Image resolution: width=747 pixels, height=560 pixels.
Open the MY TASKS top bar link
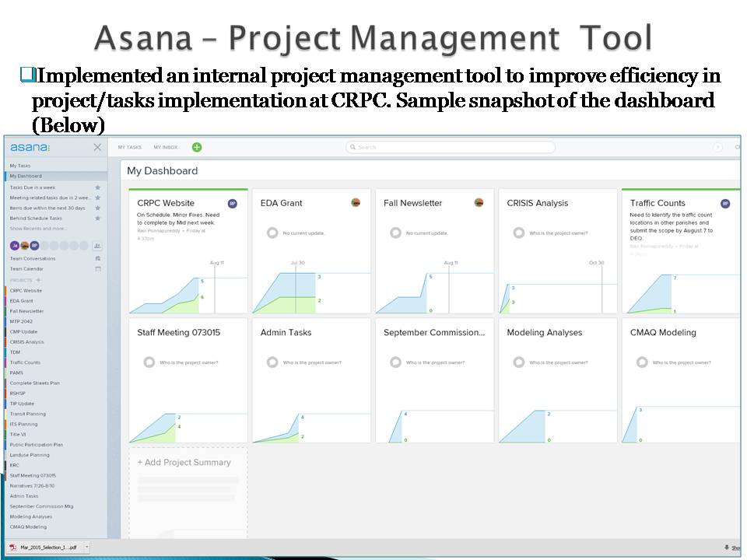130,147
